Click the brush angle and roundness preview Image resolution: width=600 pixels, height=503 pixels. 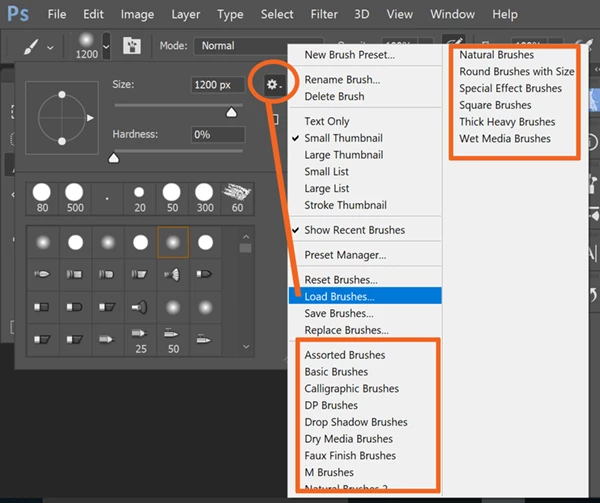(x=62, y=118)
